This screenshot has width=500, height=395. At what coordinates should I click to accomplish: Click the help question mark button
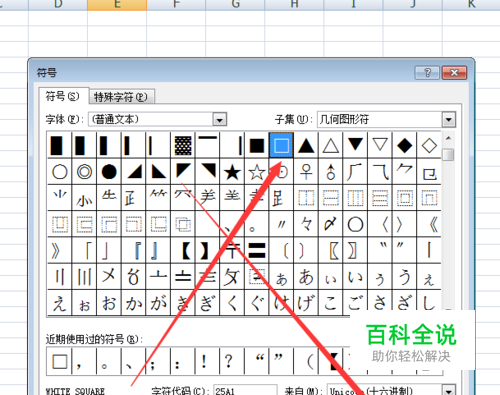click(x=427, y=72)
